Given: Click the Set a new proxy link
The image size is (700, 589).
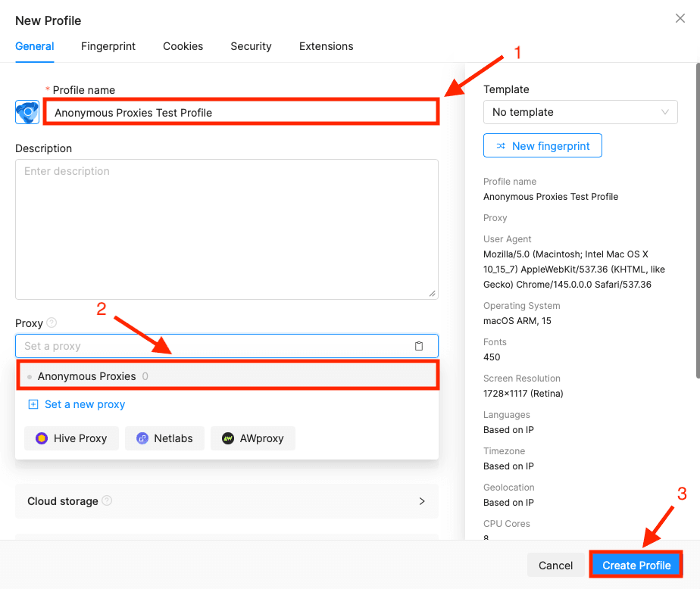Looking at the screenshot, I should (76, 404).
